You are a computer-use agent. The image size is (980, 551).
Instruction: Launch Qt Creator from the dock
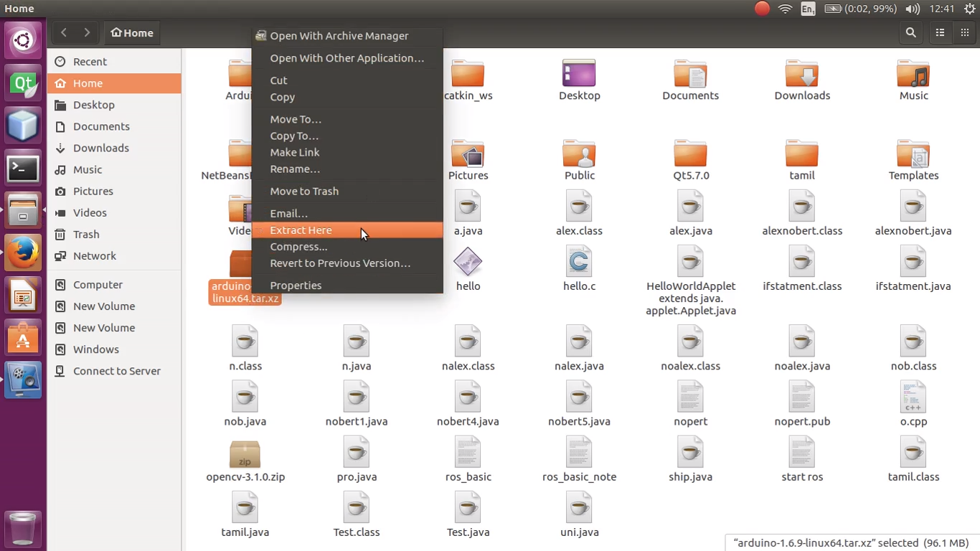pos(23,83)
